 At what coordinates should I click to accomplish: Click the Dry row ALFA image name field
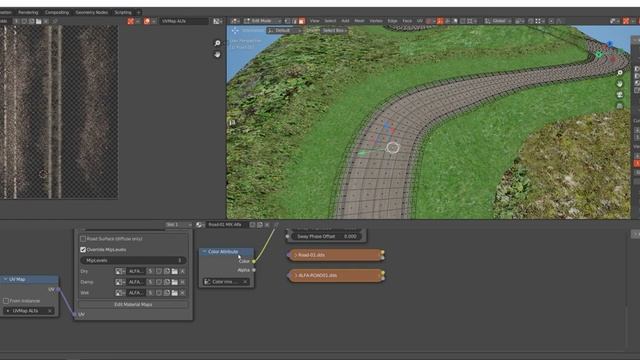click(x=136, y=271)
